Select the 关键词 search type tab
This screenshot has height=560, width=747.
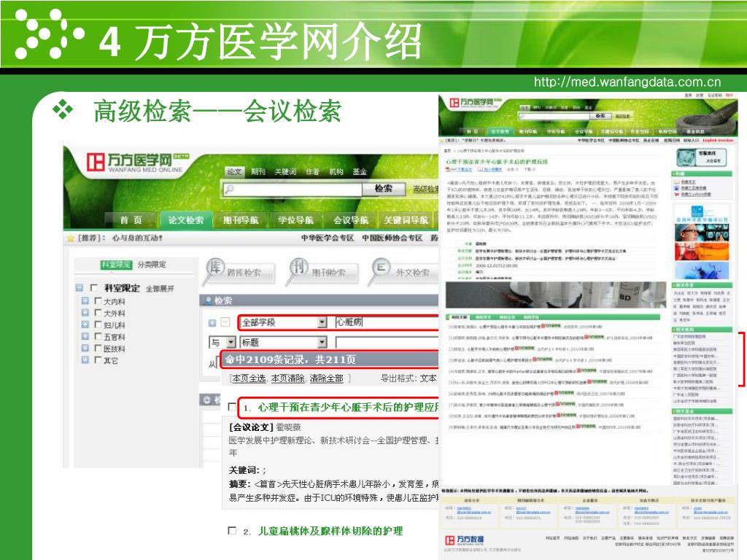click(285, 172)
